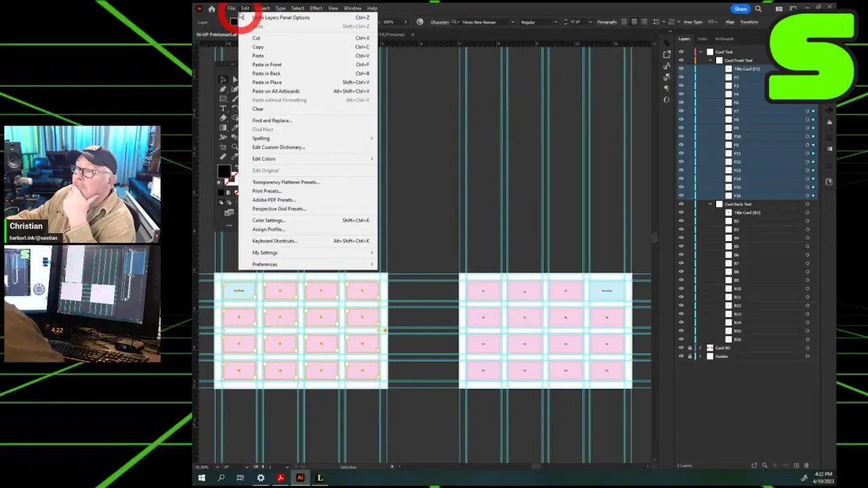Open the 12 pt font size dropdown
The width and height of the screenshot is (868, 488).
click(x=592, y=22)
